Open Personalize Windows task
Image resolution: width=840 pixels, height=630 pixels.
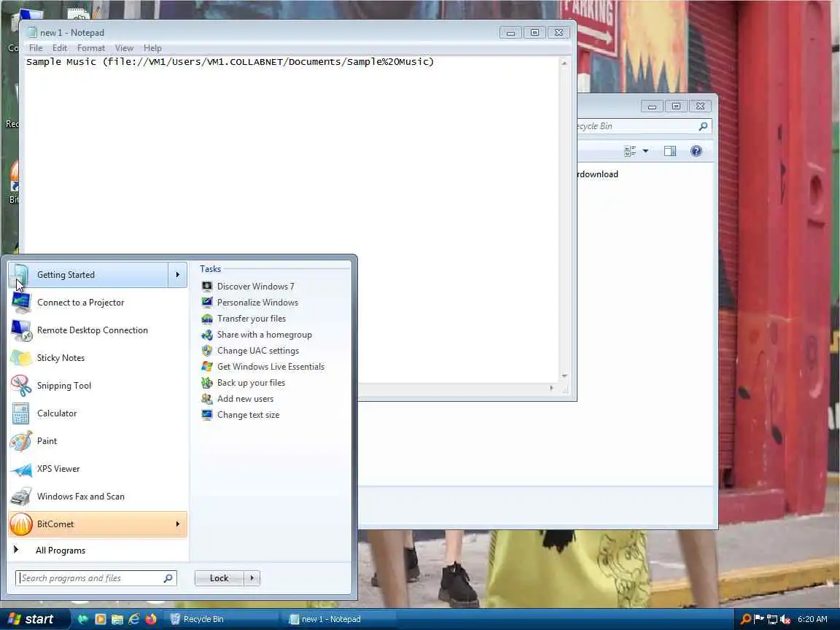click(249, 303)
